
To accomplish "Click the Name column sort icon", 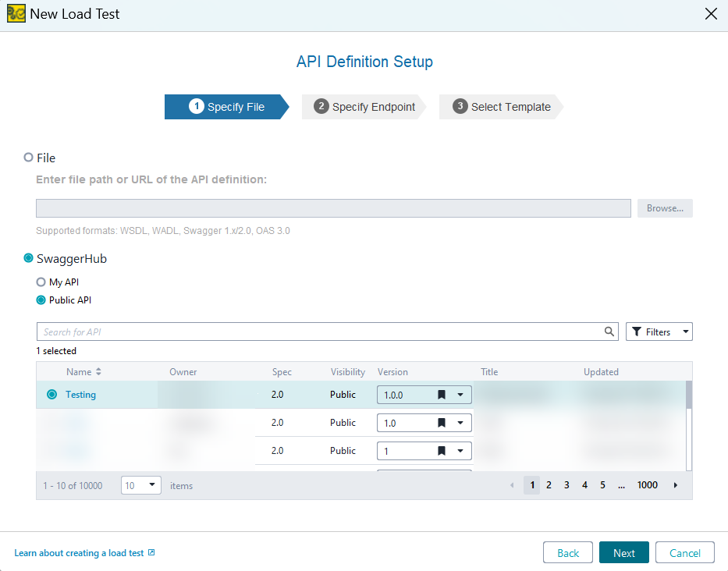I will click(98, 372).
